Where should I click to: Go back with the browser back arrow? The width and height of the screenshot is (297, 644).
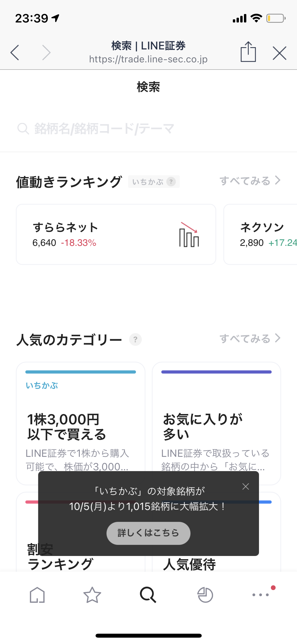coord(15,53)
